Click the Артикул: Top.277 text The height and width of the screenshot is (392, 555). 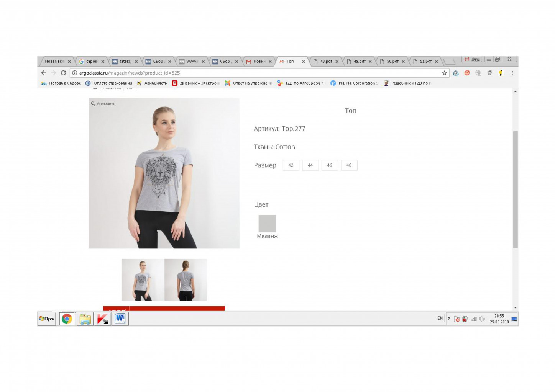[x=279, y=129]
